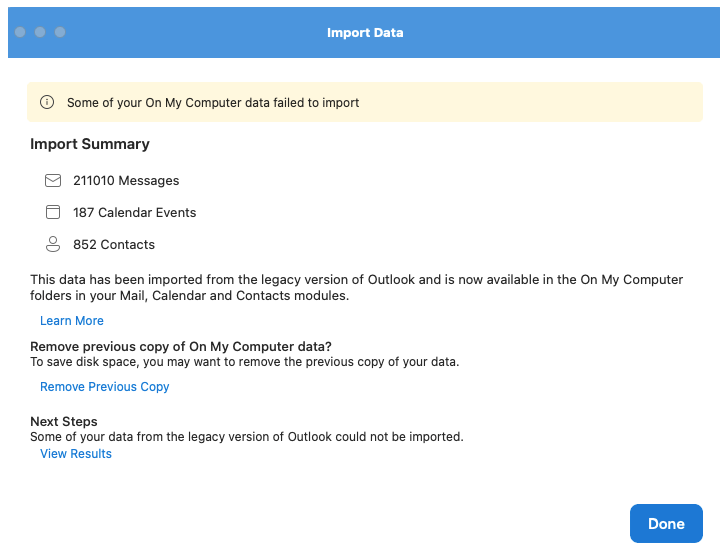Viewport: 727px width, 550px height.
Task: Close the Import Data window
Action: (20, 32)
